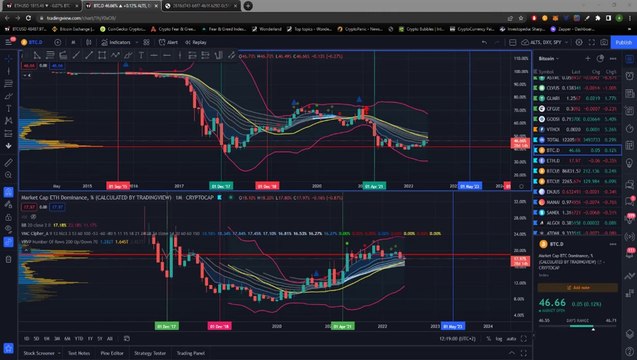Toggle hide all drawings eye icon in left sidebar
The image size is (637, 360).
click(9, 229)
